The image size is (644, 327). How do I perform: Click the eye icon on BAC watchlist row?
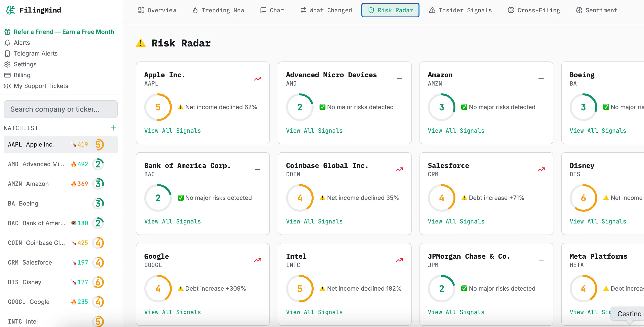click(x=74, y=223)
